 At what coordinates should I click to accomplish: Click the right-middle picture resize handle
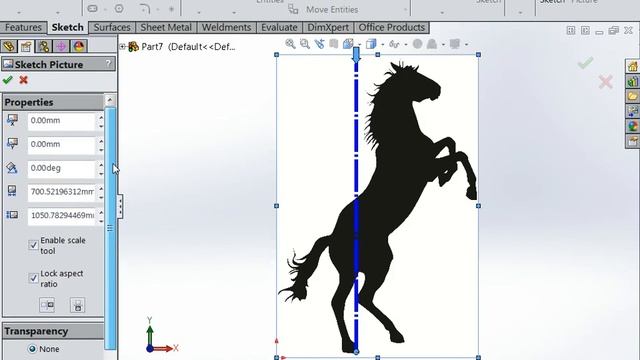(x=478, y=206)
